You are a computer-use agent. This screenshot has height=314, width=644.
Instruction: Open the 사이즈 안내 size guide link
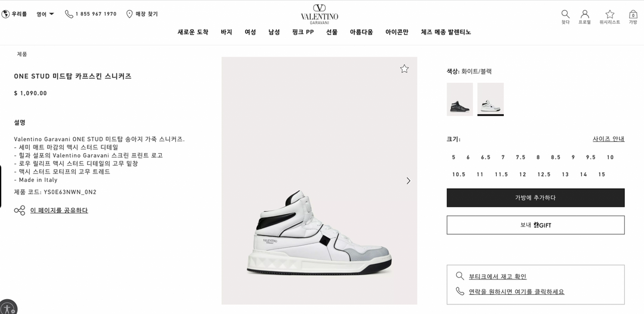pos(608,139)
